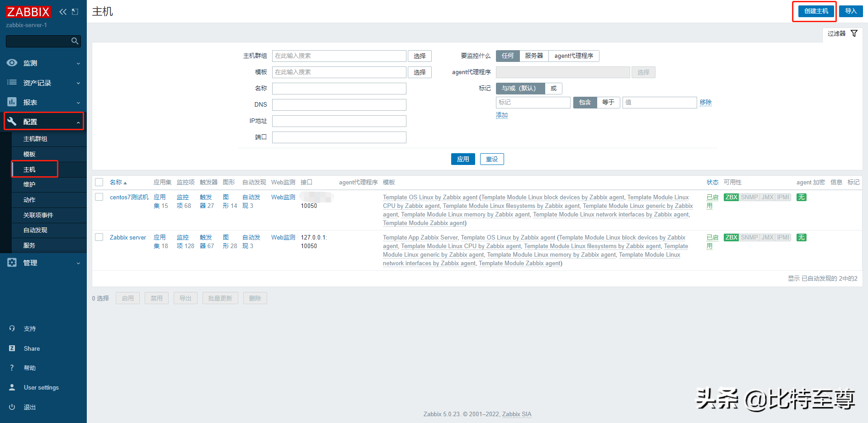Select checkbox for Zabbix server host
The height and width of the screenshot is (423, 868).
[99, 237]
